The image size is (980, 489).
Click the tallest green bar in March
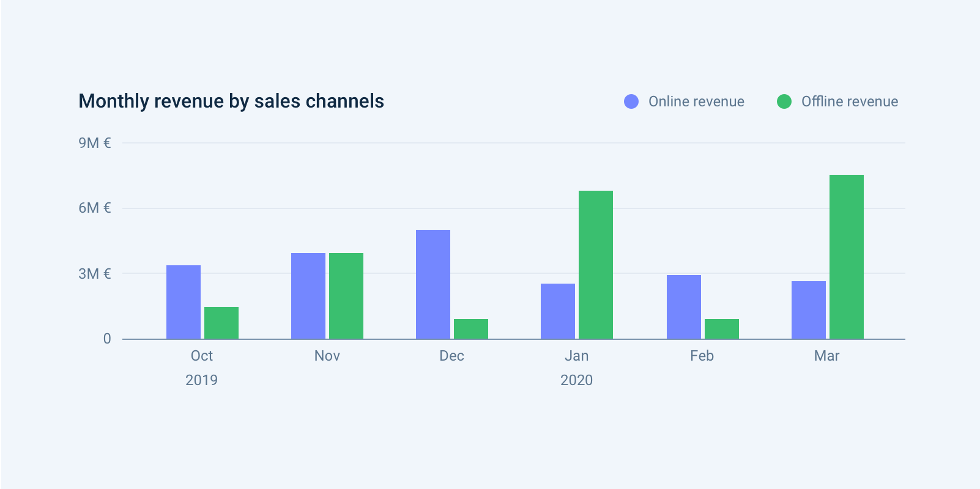tap(847, 257)
